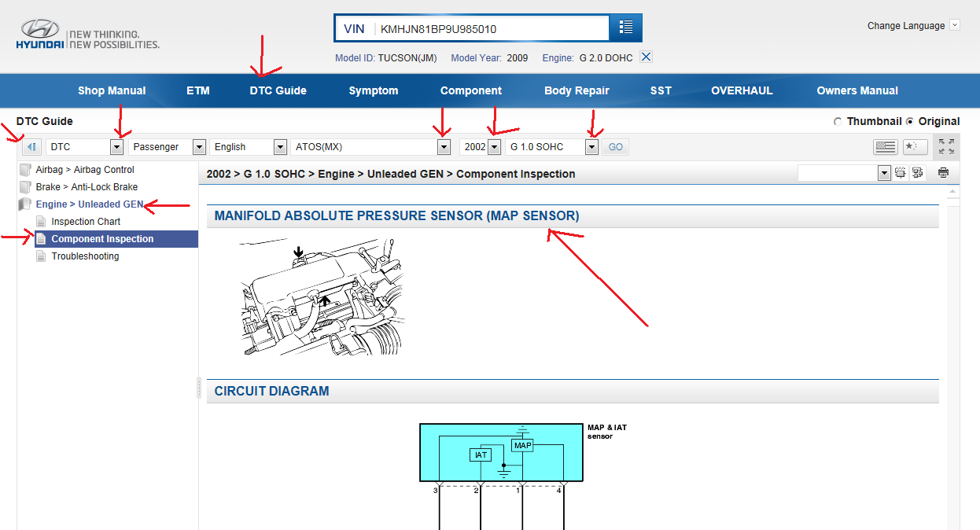Open the Owners Manual tab
Viewport: 980px width, 530px height.
[x=857, y=90]
